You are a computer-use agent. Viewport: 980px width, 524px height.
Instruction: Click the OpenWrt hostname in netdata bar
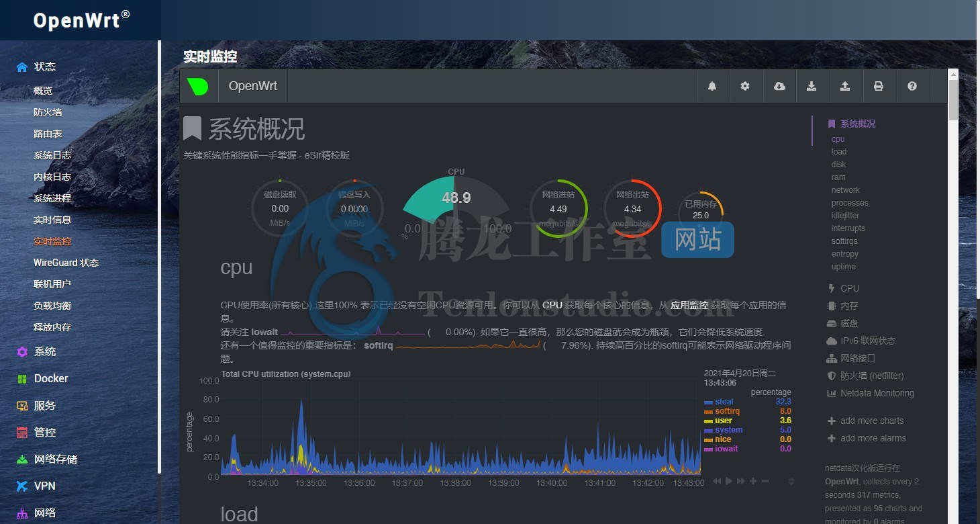252,86
